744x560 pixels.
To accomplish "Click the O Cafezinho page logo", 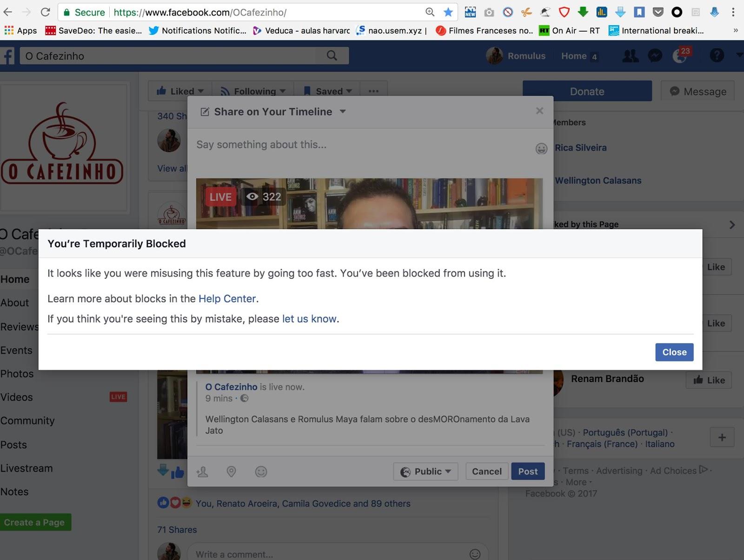I will (63, 147).
